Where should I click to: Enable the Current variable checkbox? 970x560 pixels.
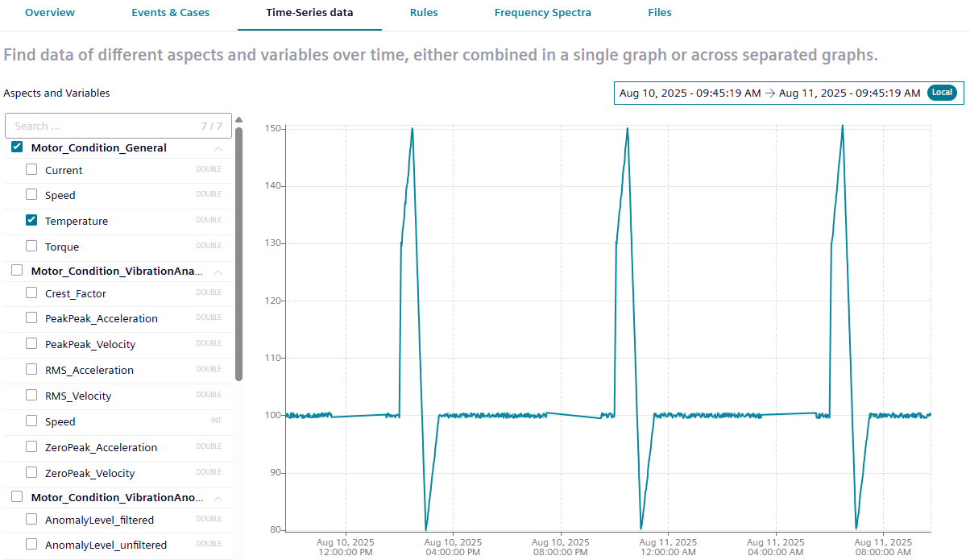click(x=31, y=170)
